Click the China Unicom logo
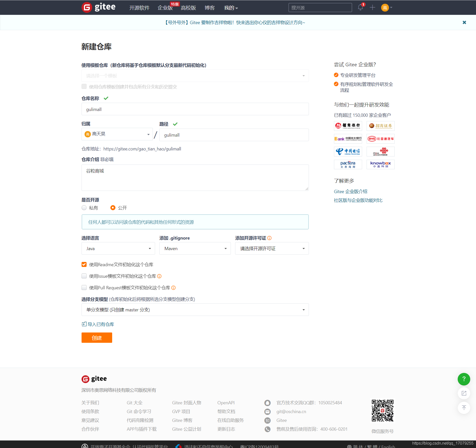The image size is (476, 448). pos(380,151)
